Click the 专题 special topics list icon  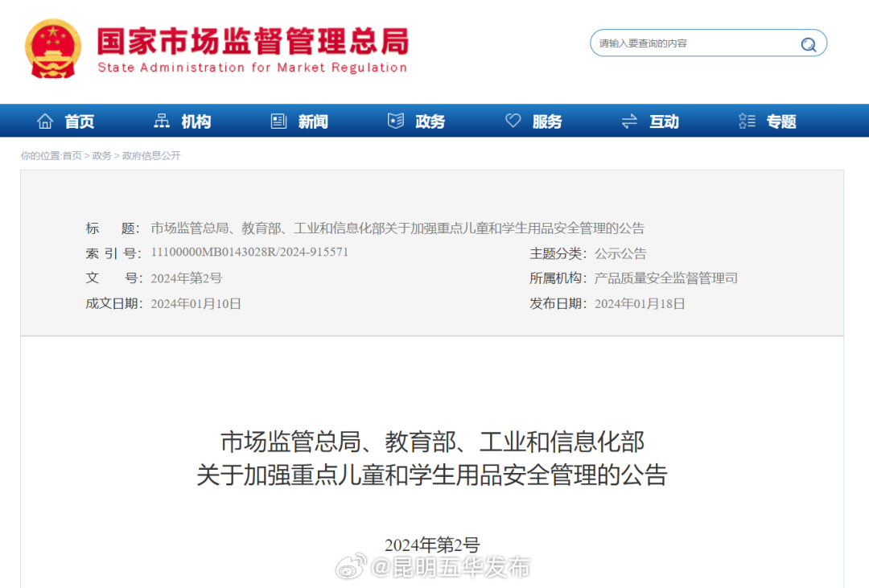click(x=746, y=121)
